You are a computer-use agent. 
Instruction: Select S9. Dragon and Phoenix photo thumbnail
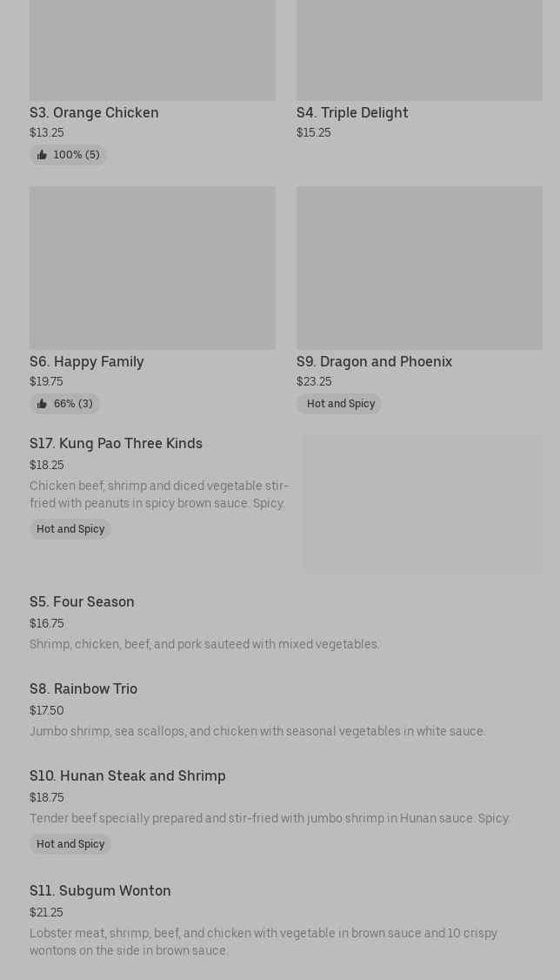click(x=419, y=267)
